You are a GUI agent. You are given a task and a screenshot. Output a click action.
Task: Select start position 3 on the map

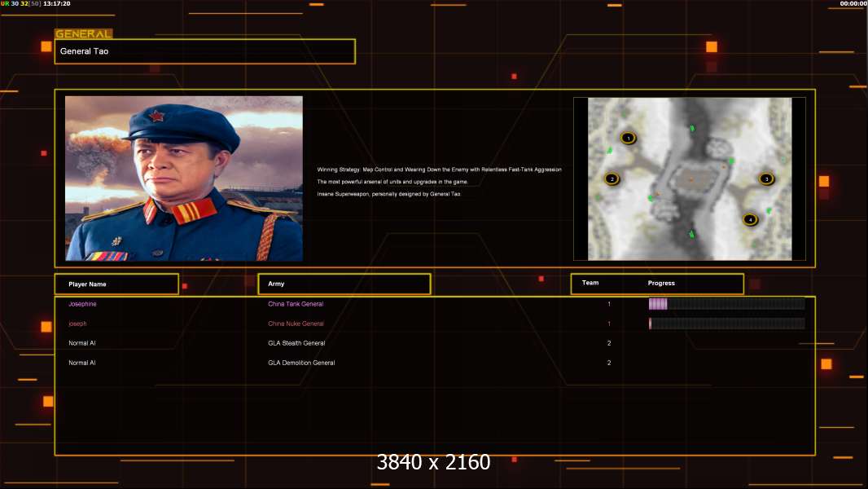coord(767,178)
